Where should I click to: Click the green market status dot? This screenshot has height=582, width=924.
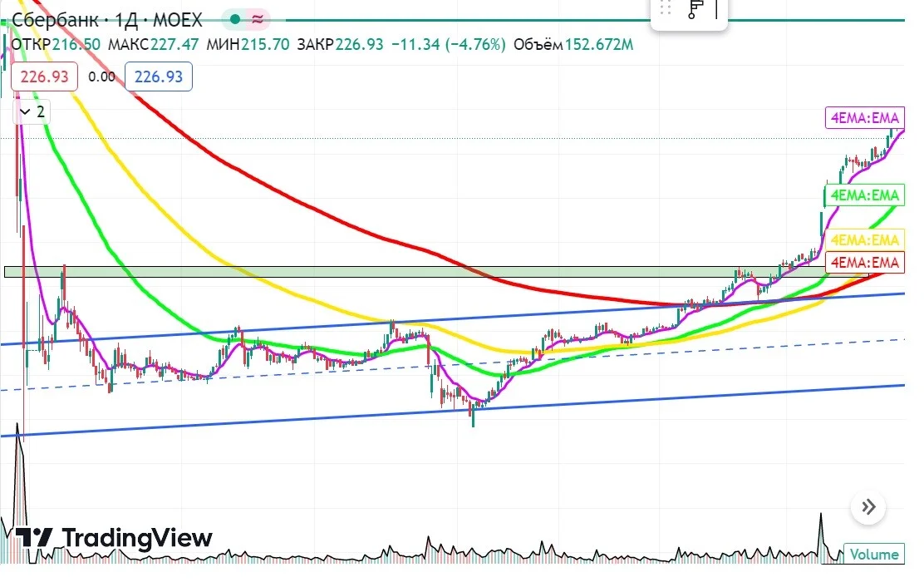click(235, 19)
